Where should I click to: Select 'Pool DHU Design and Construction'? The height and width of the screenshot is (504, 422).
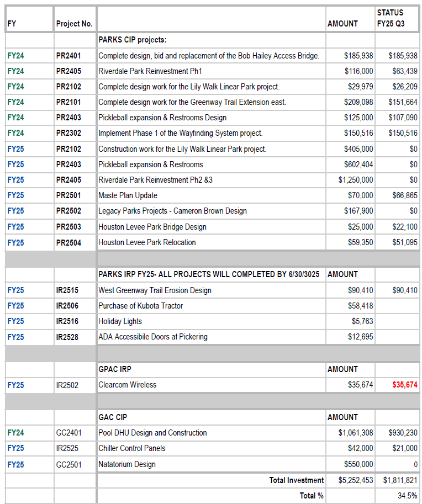click(x=152, y=433)
